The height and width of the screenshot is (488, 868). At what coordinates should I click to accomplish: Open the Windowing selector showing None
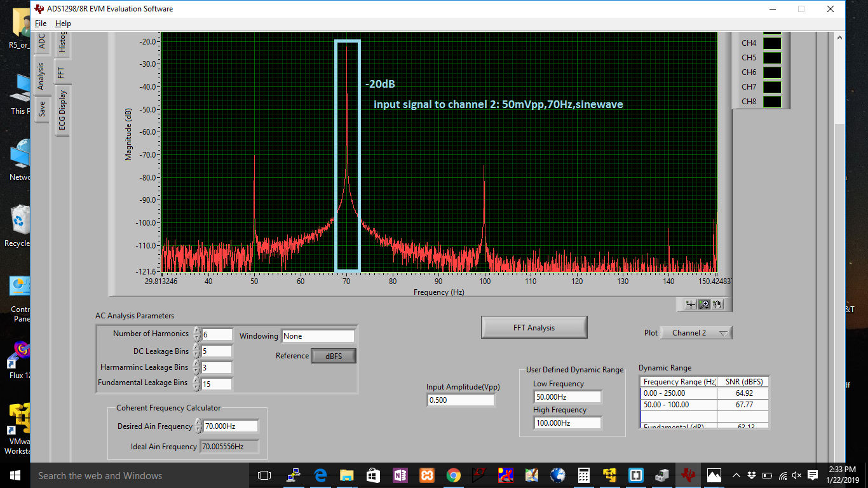[x=318, y=336]
